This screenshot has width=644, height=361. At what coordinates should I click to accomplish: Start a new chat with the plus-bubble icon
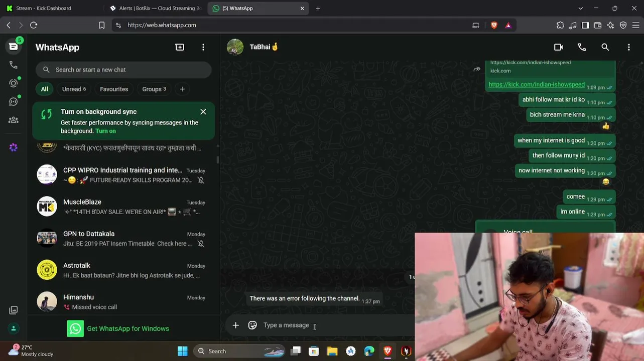pos(180,47)
